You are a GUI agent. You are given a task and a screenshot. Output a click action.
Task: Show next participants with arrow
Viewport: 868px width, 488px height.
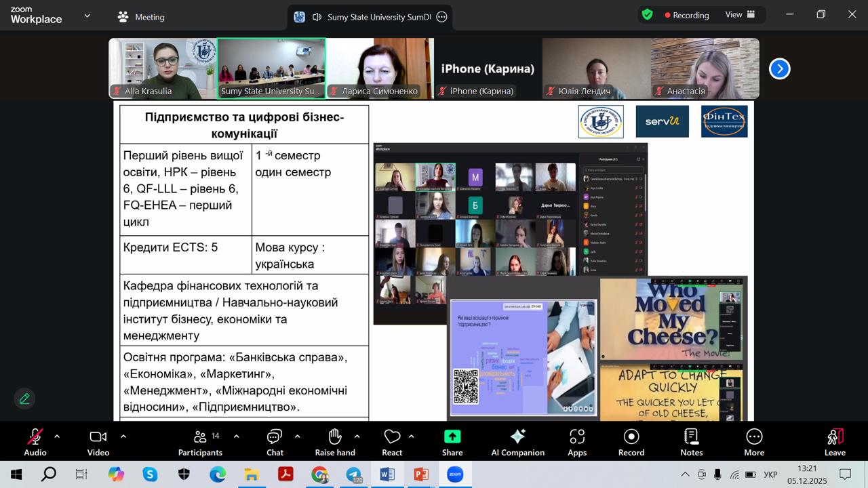point(779,68)
